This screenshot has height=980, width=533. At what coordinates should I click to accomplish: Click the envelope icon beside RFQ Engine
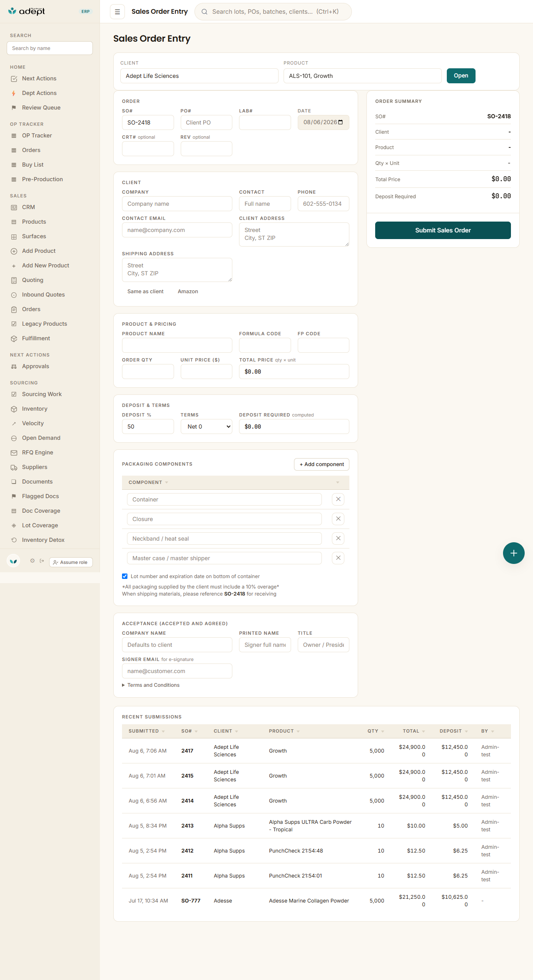click(x=14, y=453)
